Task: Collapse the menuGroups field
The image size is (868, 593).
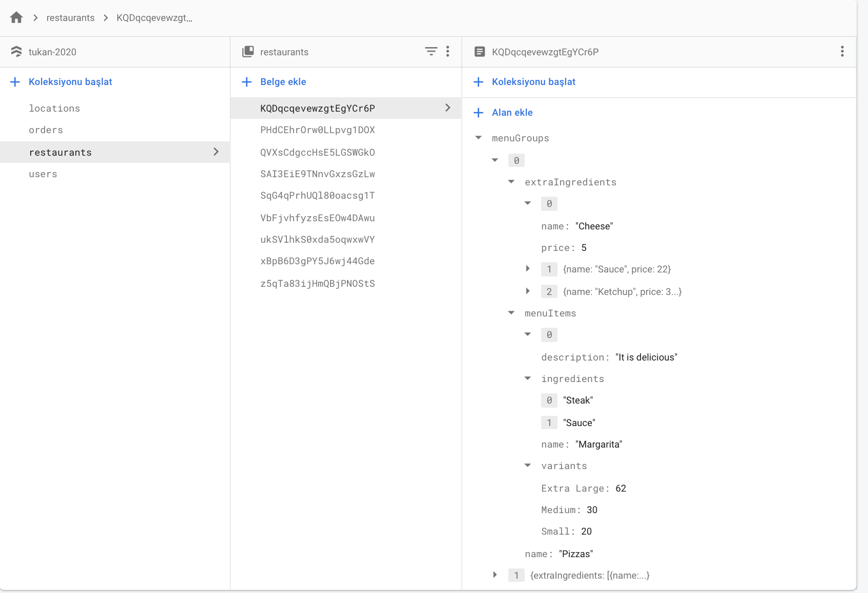Action: 479,138
